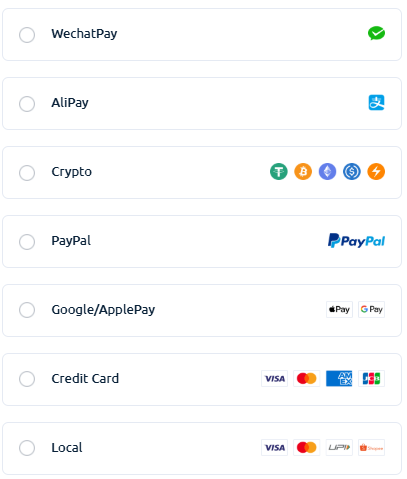Choose the Google/ApplePay radio button
This screenshot has width=407, height=479.
tap(27, 310)
